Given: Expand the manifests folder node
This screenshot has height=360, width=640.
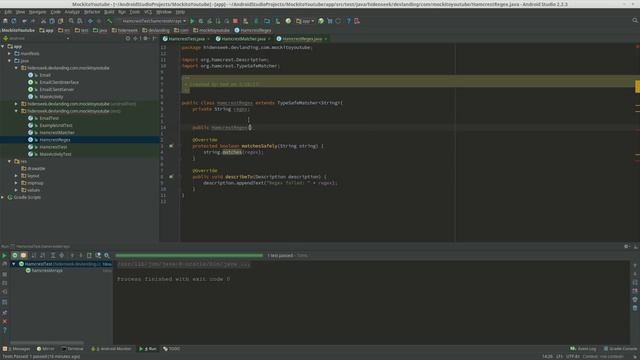Looking at the screenshot, I should point(10,53).
